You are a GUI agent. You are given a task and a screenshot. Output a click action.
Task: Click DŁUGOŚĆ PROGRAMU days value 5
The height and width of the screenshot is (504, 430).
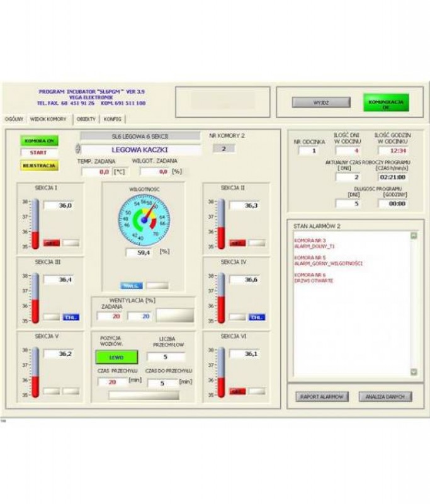click(x=348, y=203)
